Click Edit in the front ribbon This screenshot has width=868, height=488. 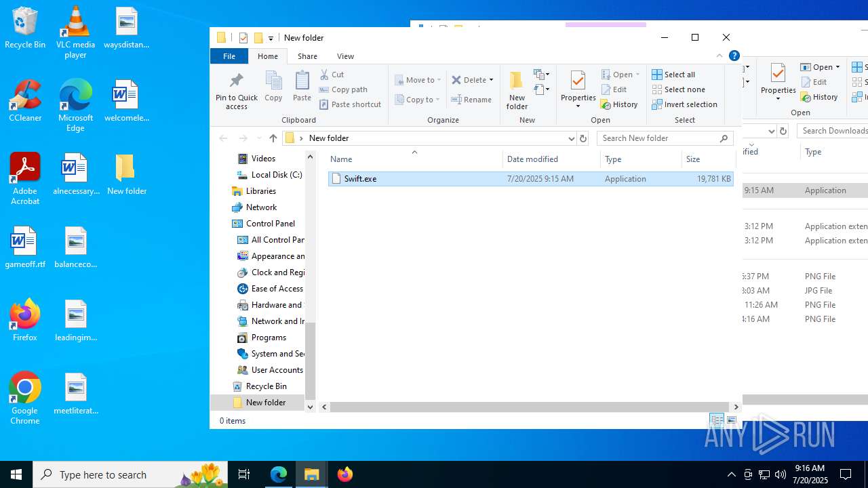coord(614,89)
